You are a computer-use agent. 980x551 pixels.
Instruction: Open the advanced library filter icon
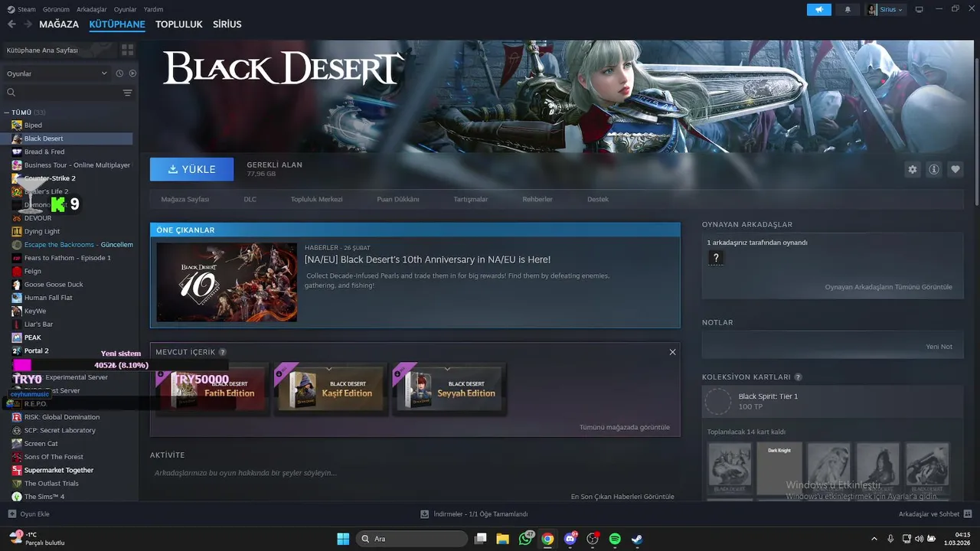[x=127, y=93]
